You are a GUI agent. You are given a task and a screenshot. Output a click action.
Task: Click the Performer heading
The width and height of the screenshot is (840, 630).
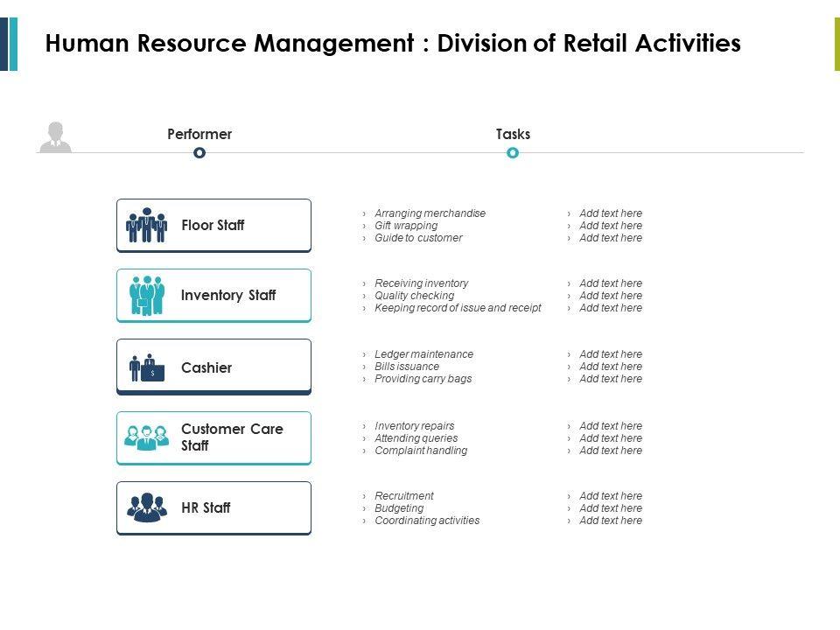(x=199, y=134)
